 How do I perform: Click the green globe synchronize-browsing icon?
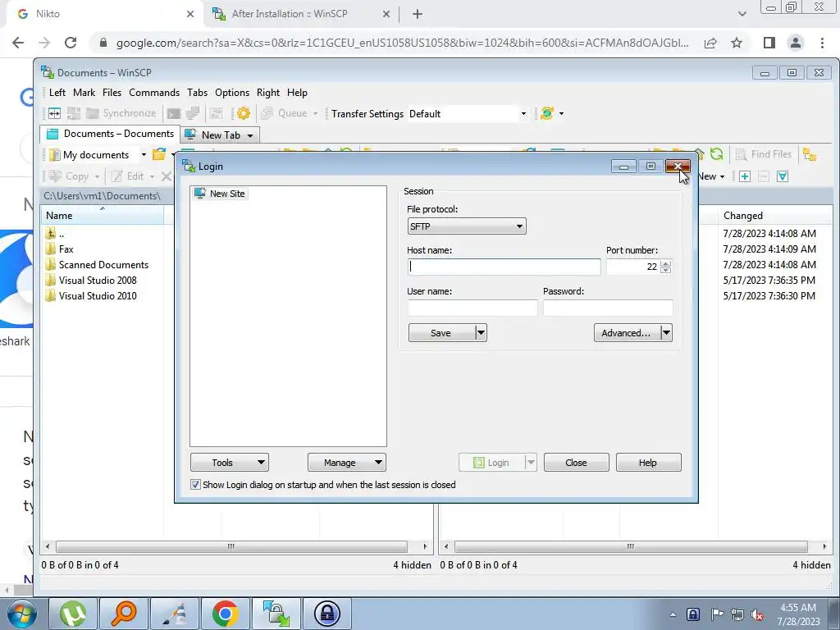point(547,113)
